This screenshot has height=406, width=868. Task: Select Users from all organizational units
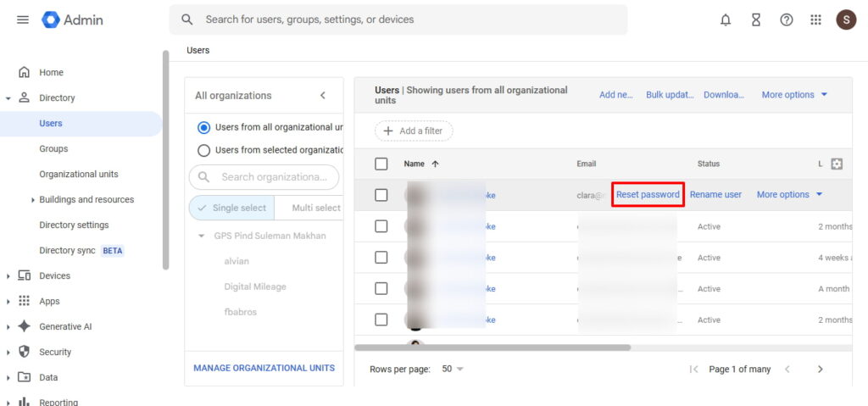point(203,127)
